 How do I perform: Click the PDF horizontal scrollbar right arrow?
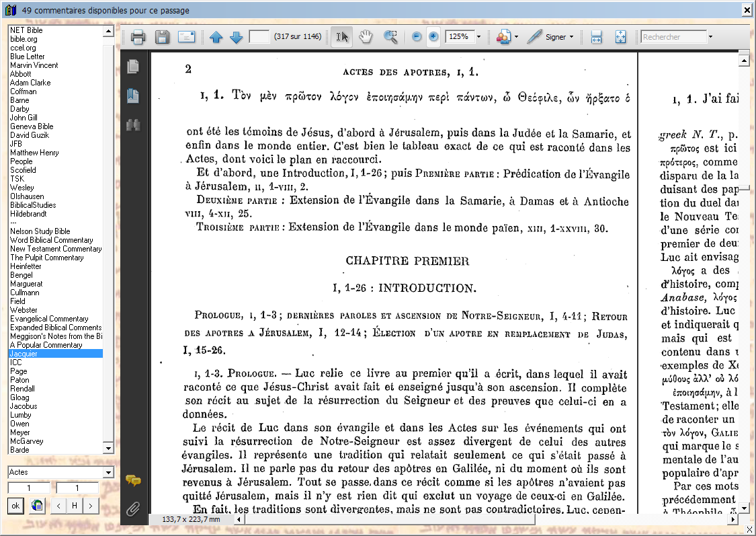pyautogui.click(x=733, y=519)
